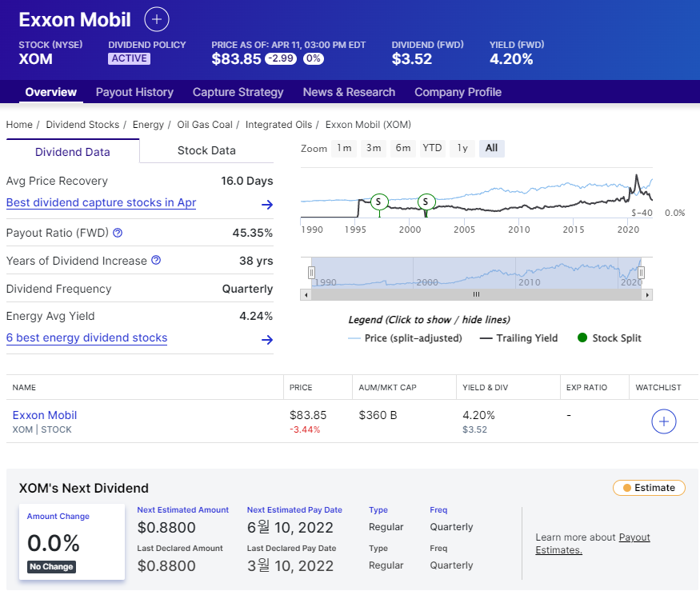Add Exxon Mobil to watchlist in table row
The image size is (700, 595).
tap(664, 421)
